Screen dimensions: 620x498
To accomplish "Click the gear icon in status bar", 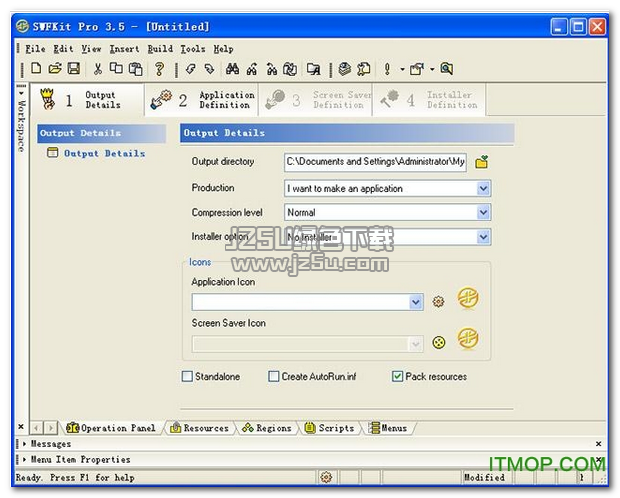I will tap(326, 477).
